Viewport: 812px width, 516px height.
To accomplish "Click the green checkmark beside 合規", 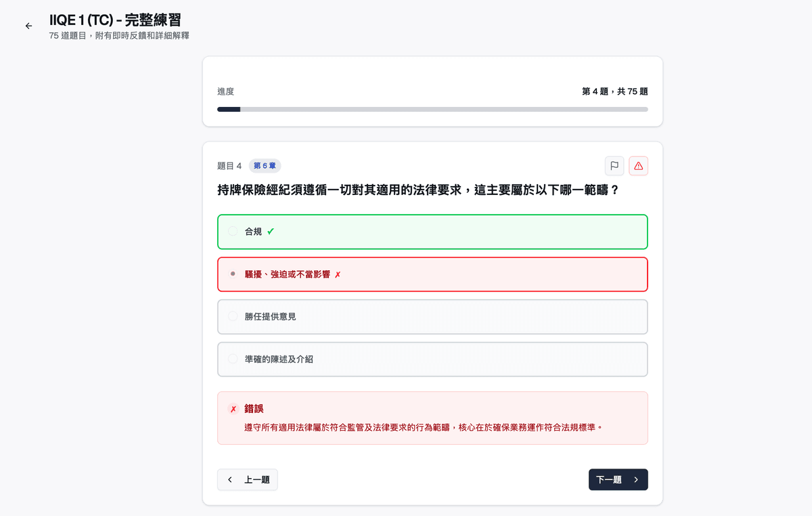I will [271, 231].
